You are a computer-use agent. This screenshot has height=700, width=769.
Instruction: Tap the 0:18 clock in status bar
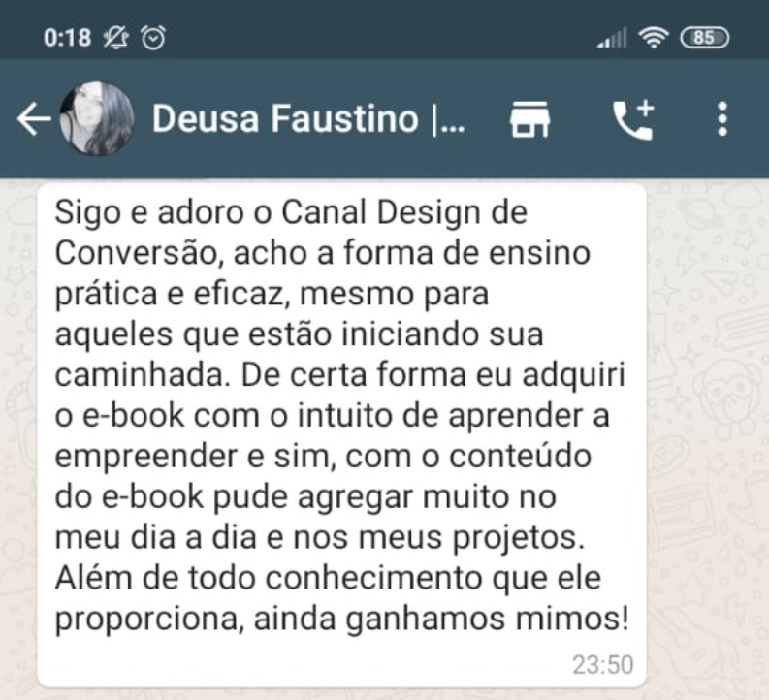pos(67,38)
